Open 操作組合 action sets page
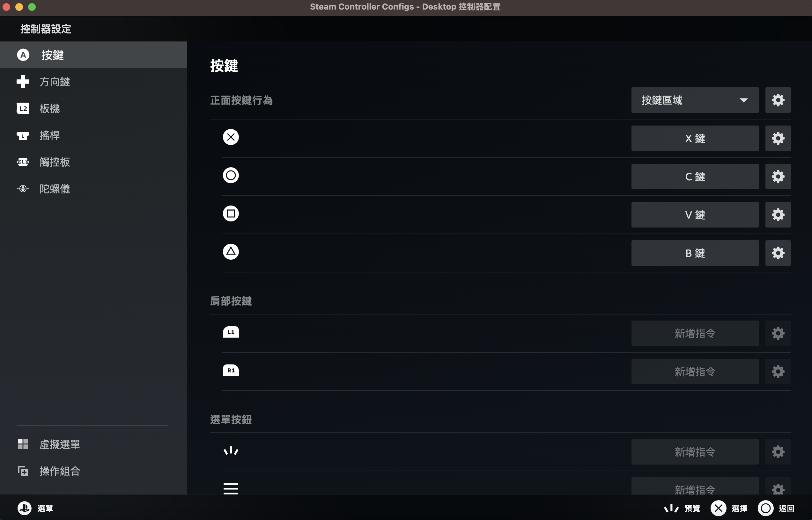Viewport: 812px width, 520px height. click(x=59, y=471)
